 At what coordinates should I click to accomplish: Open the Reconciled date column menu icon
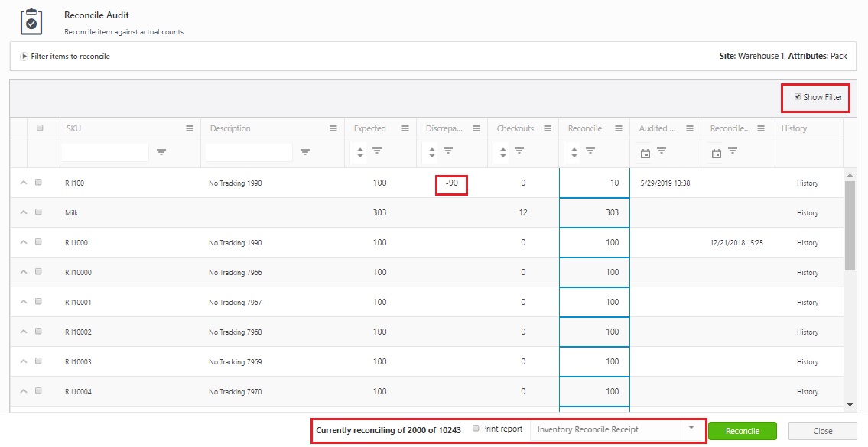[x=761, y=128]
